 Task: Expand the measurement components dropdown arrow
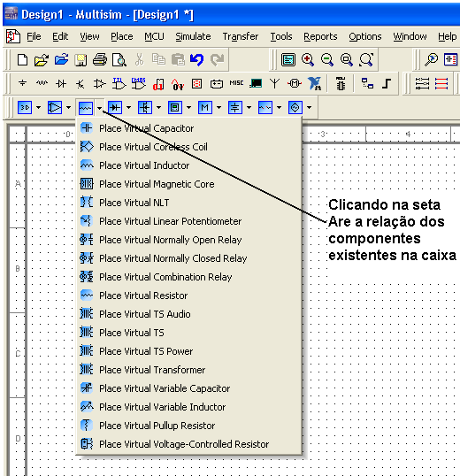click(x=188, y=107)
